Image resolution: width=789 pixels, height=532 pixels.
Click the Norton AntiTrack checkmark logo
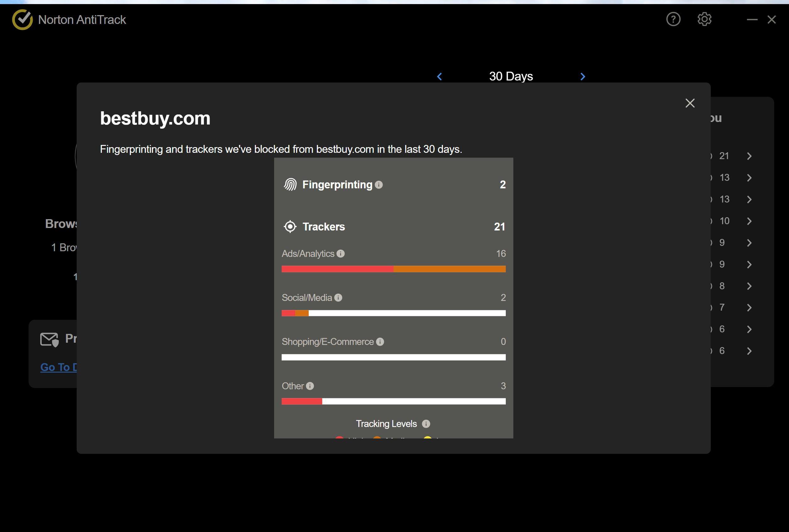[x=22, y=20]
